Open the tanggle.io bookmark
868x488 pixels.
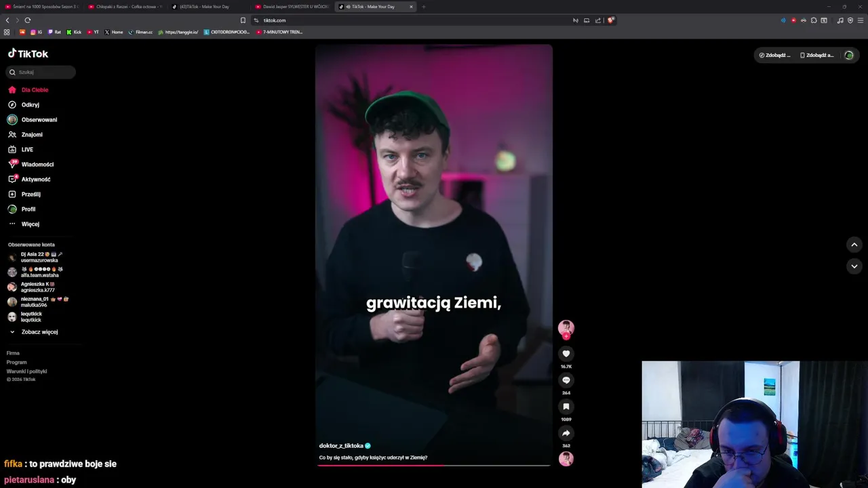pyautogui.click(x=178, y=32)
